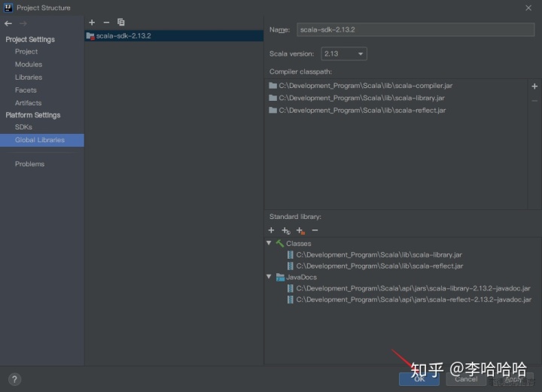Add excluded root to standard library
The width and height of the screenshot is (542, 392).
(300, 230)
